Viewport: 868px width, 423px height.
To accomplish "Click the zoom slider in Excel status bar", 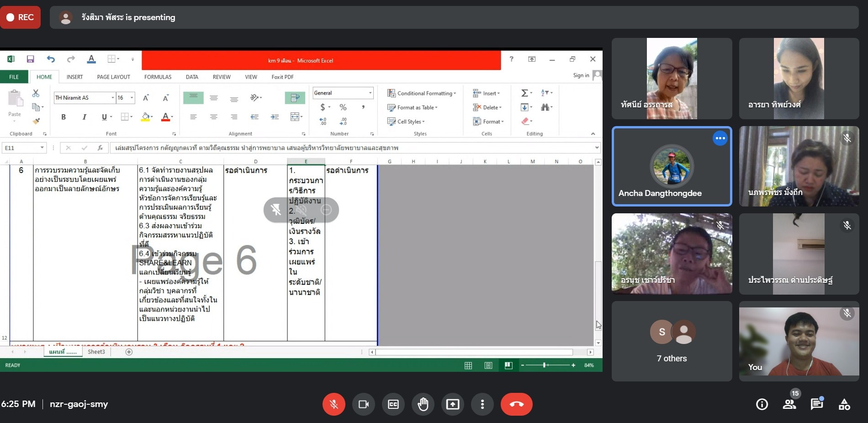I will [x=545, y=365].
